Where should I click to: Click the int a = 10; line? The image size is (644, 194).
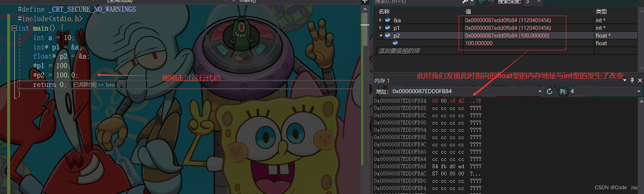(x=54, y=37)
